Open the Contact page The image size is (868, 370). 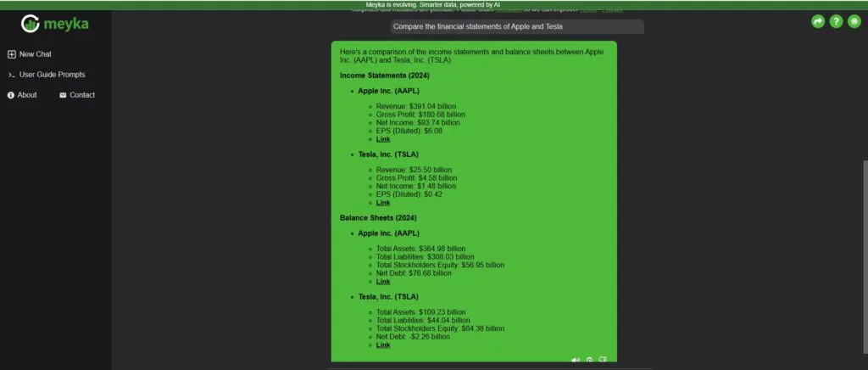coord(82,95)
